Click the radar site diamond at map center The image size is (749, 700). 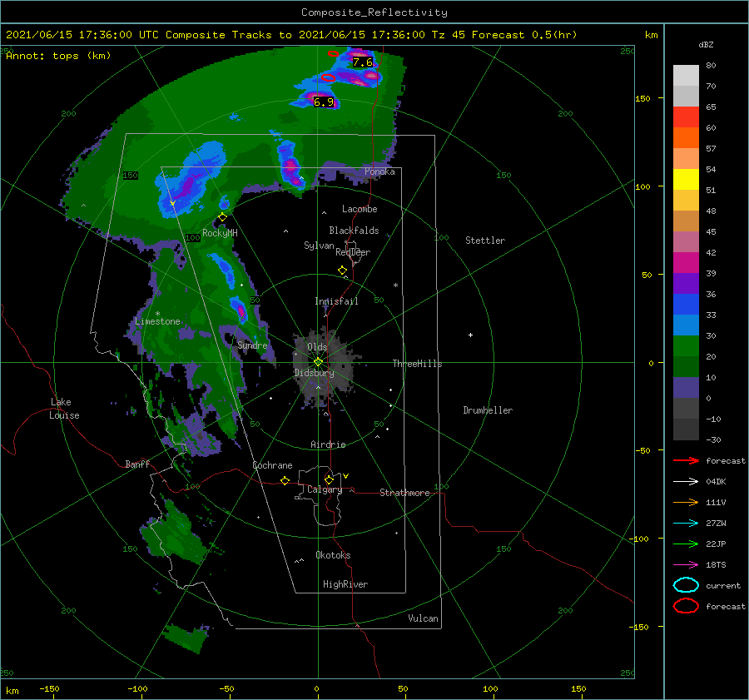click(318, 362)
